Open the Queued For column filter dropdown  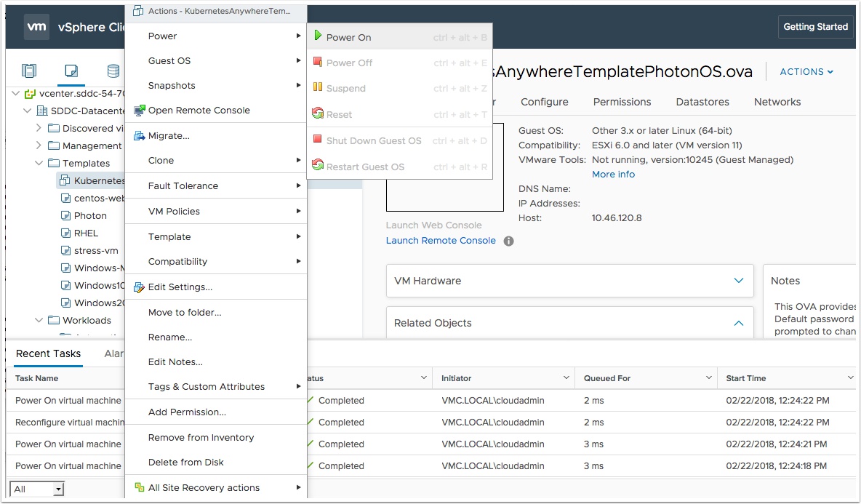pyautogui.click(x=708, y=377)
